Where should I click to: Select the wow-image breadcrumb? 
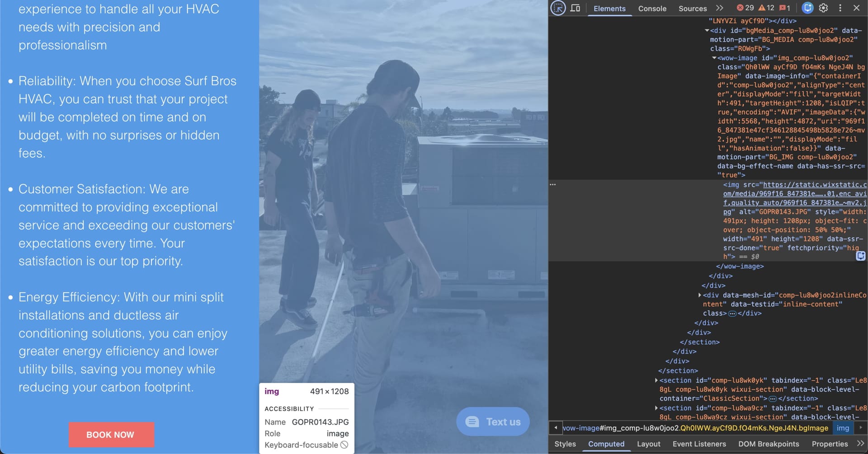[x=696, y=428]
